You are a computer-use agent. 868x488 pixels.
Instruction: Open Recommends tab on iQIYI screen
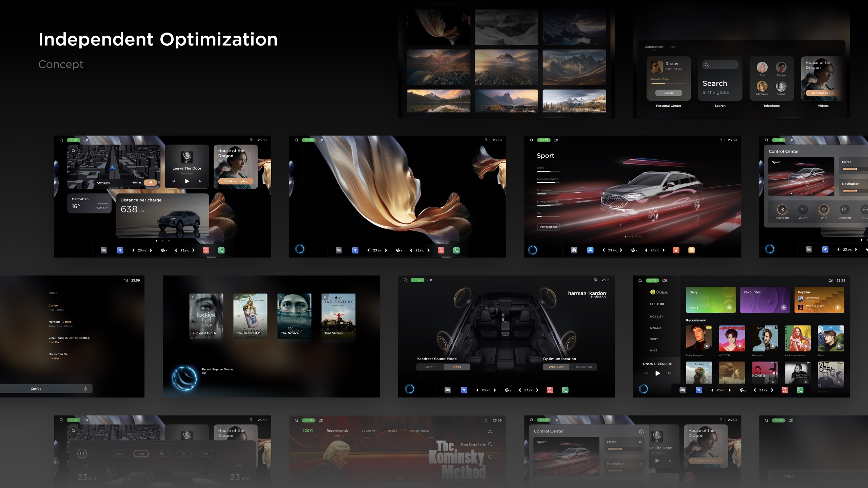[x=337, y=431]
